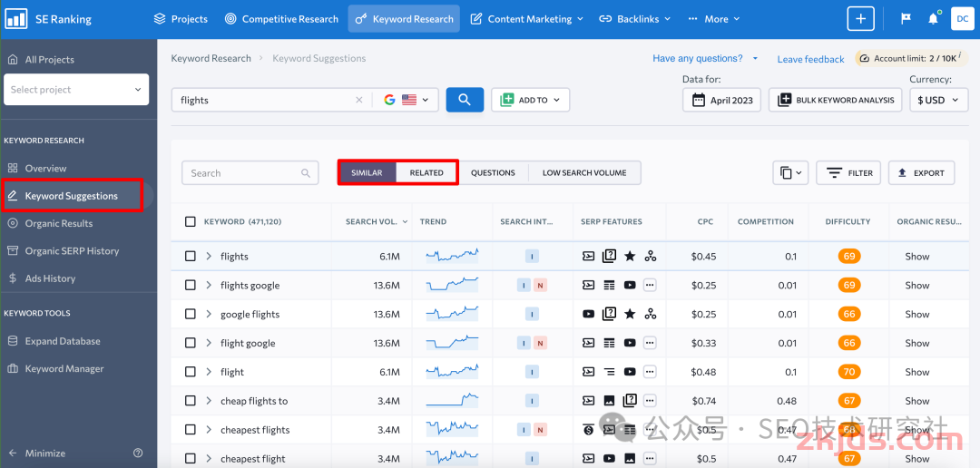This screenshot has width=980, height=468.
Task: Switch to the Similar tab
Action: (367, 172)
